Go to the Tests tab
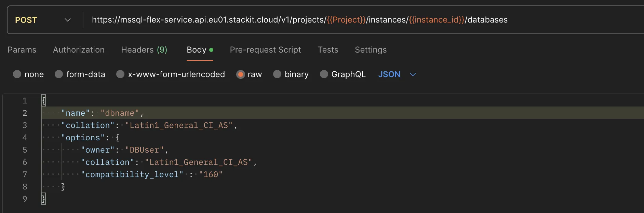 328,50
